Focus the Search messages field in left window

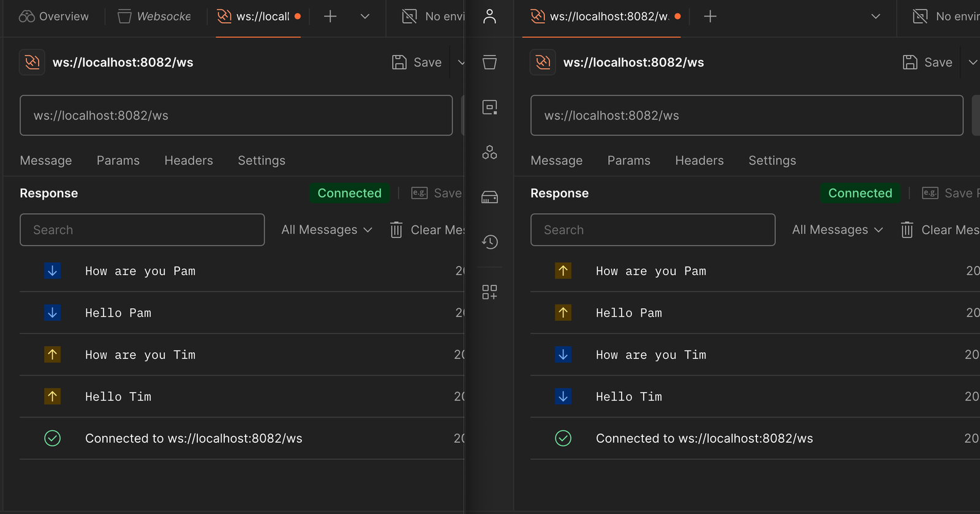(142, 230)
